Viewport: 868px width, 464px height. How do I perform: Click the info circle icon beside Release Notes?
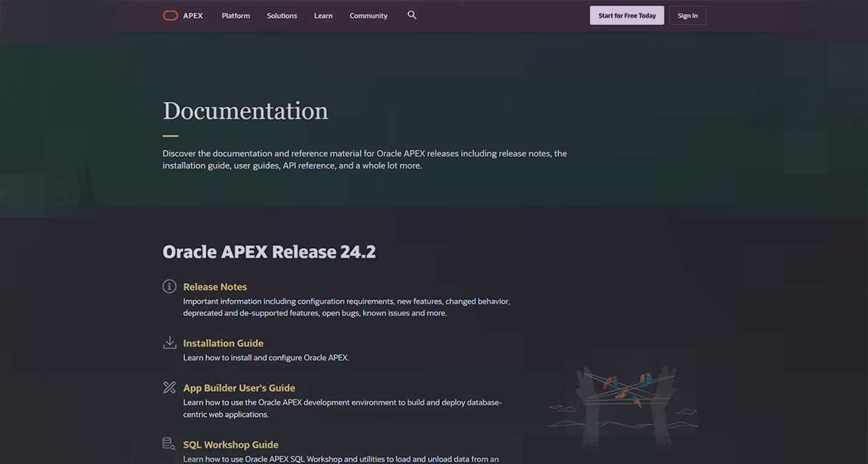(169, 286)
